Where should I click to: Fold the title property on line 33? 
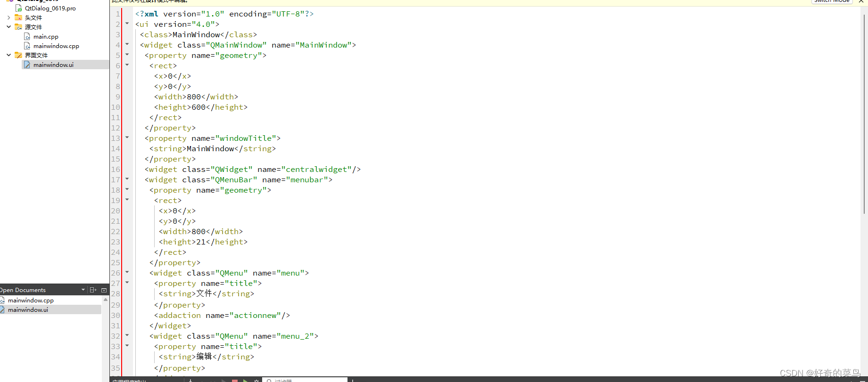coord(127,345)
